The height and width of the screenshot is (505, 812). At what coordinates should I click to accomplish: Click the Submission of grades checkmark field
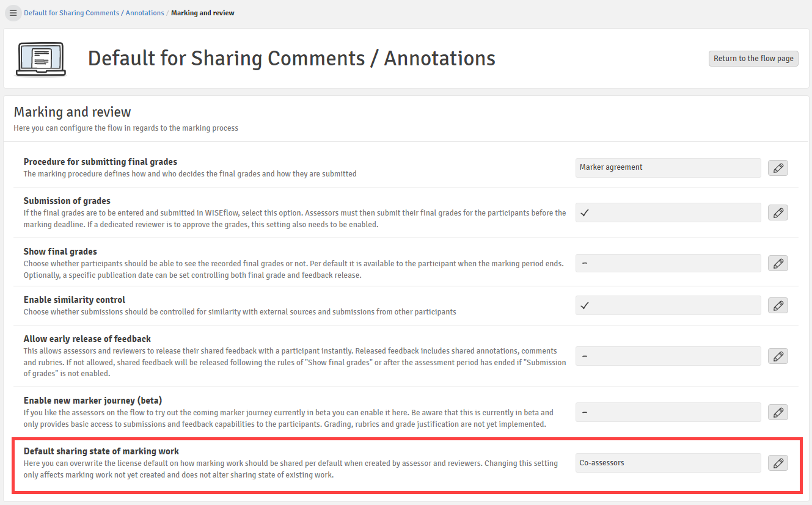click(x=668, y=213)
